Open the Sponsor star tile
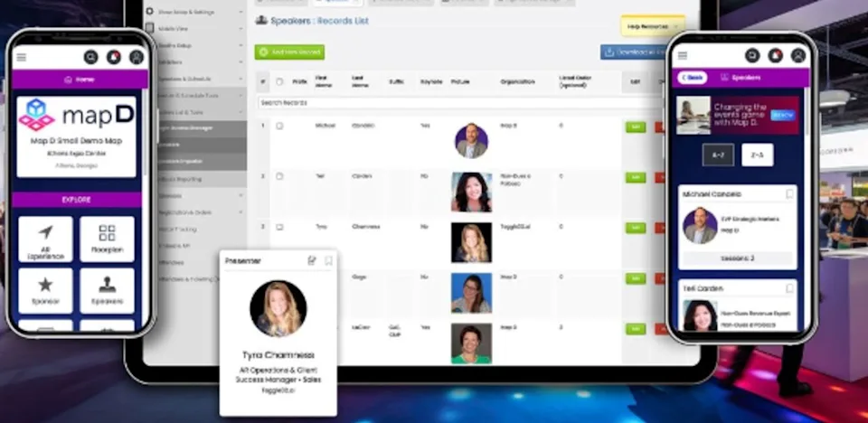The height and width of the screenshot is (423, 868). 45,290
